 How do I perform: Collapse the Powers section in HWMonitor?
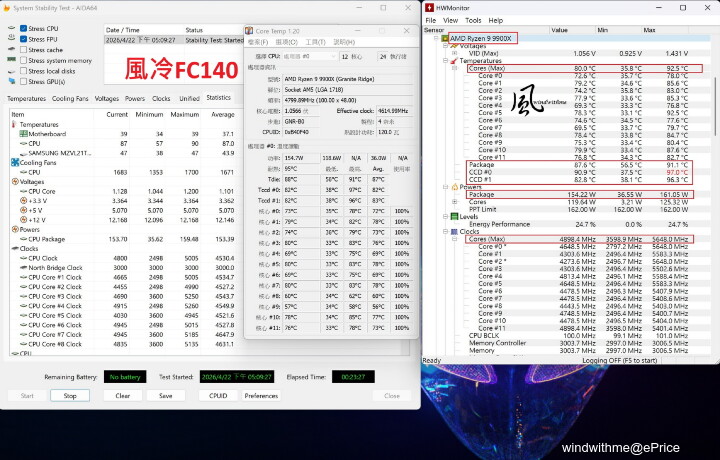click(445, 187)
